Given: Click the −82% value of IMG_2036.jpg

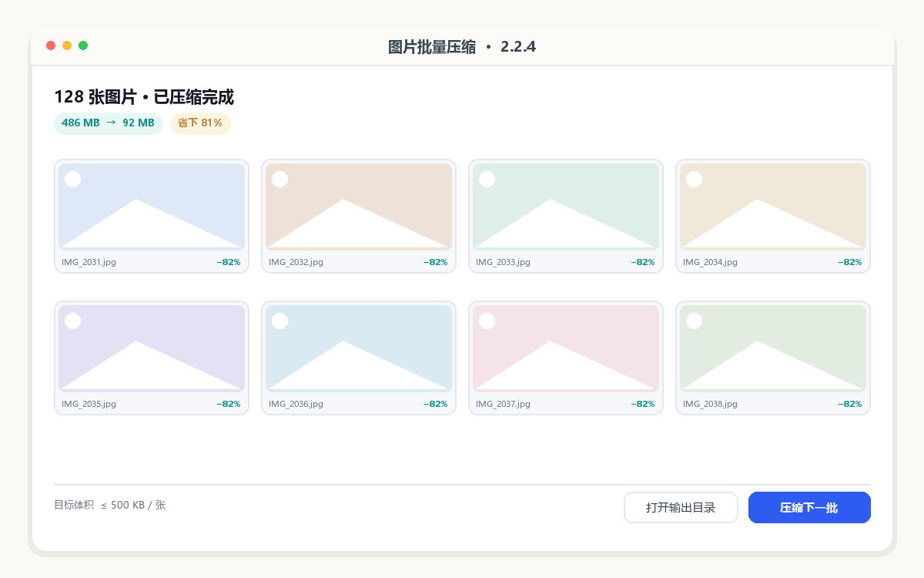Looking at the screenshot, I should click(436, 404).
